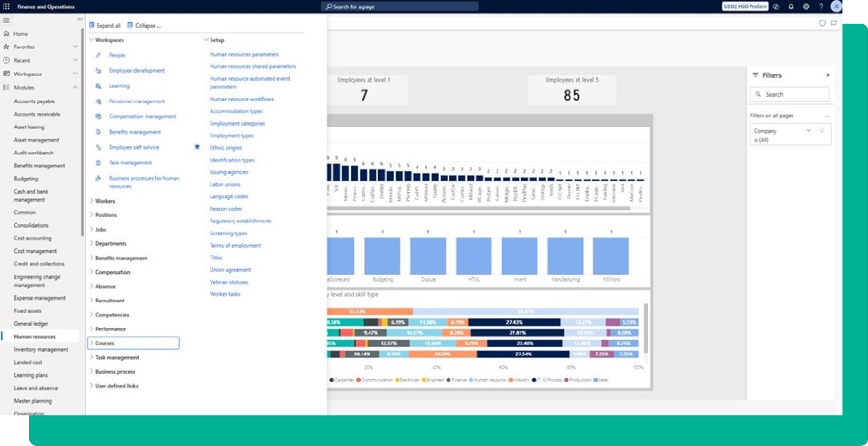Click the refresh icon above the report
The height and width of the screenshot is (446, 868).
coord(822,23)
